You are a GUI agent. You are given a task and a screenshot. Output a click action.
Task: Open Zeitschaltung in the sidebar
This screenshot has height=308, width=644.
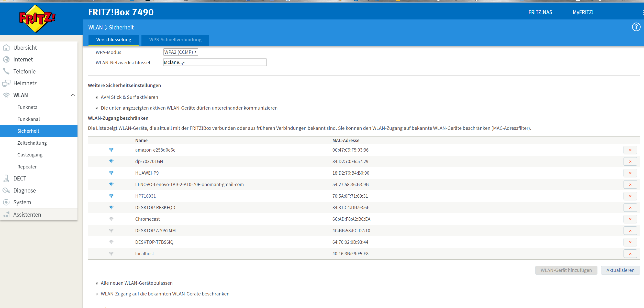point(32,143)
